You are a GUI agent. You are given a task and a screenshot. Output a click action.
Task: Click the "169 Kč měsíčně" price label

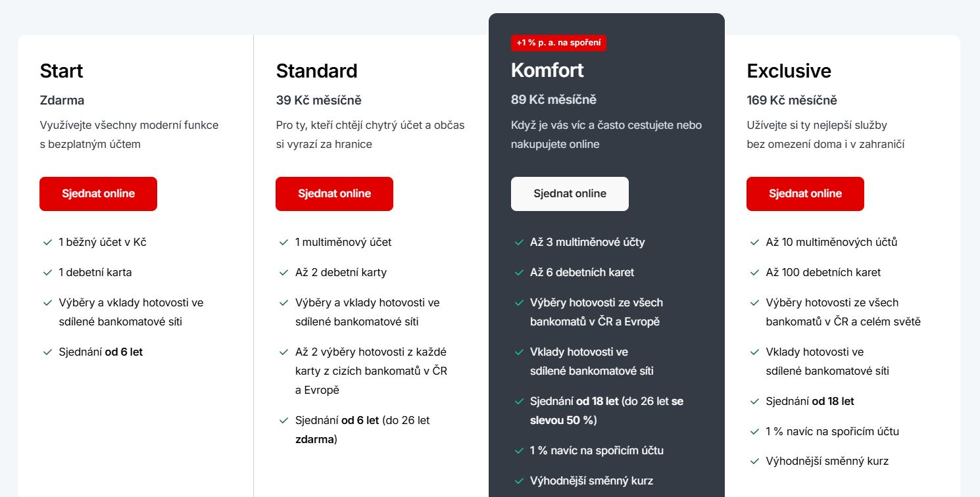coord(792,101)
